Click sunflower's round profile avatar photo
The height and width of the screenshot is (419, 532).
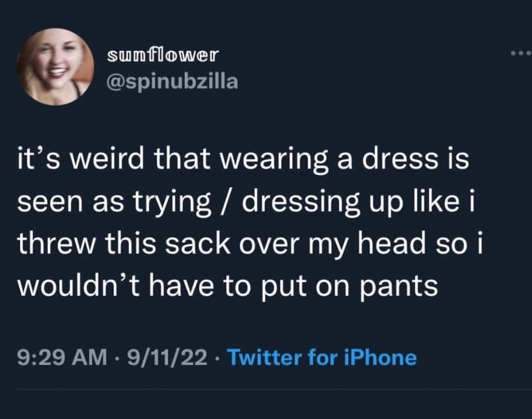click(56, 67)
